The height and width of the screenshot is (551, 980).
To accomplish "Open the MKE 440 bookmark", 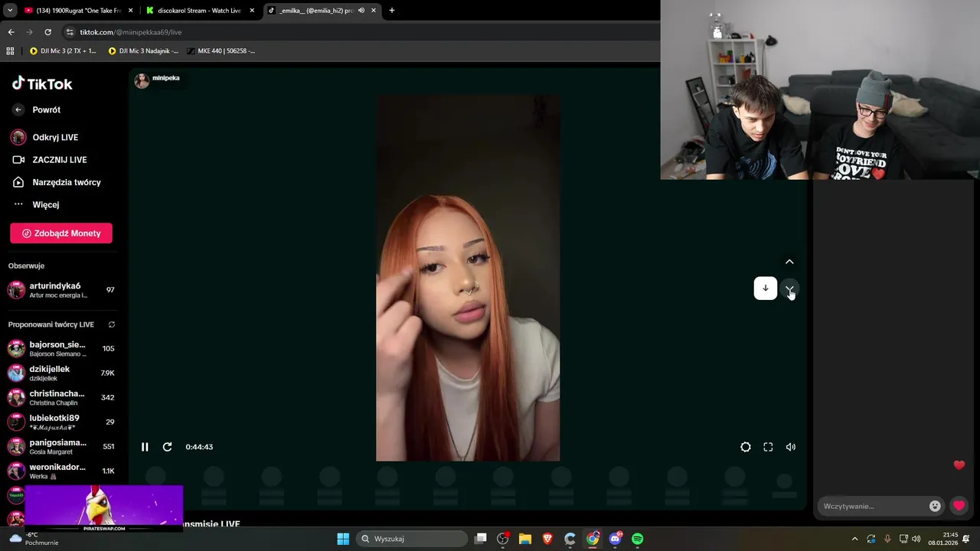I will pyautogui.click(x=220, y=51).
